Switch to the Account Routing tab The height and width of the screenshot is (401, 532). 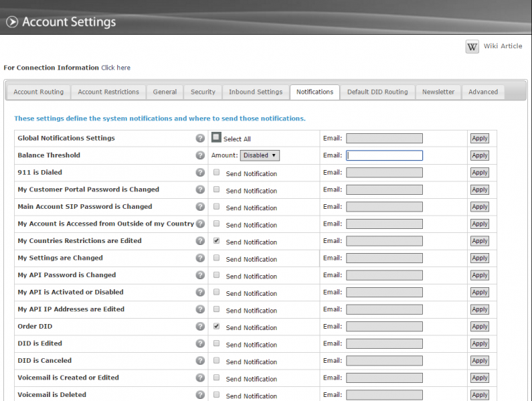coord(39,92)
